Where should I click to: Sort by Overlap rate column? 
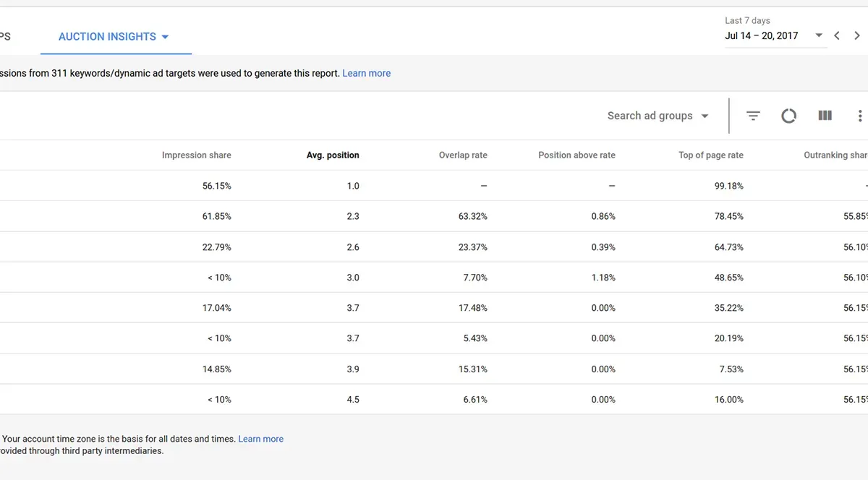463,155
